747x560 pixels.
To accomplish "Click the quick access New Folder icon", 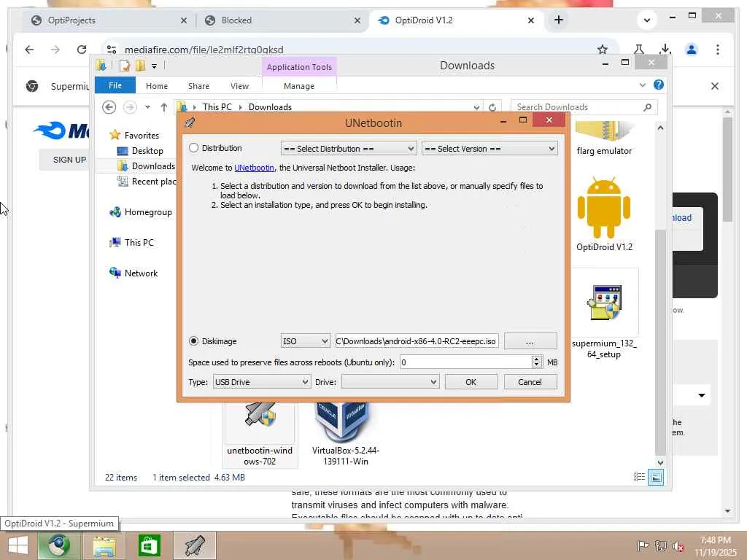I will tap(140, 66).
